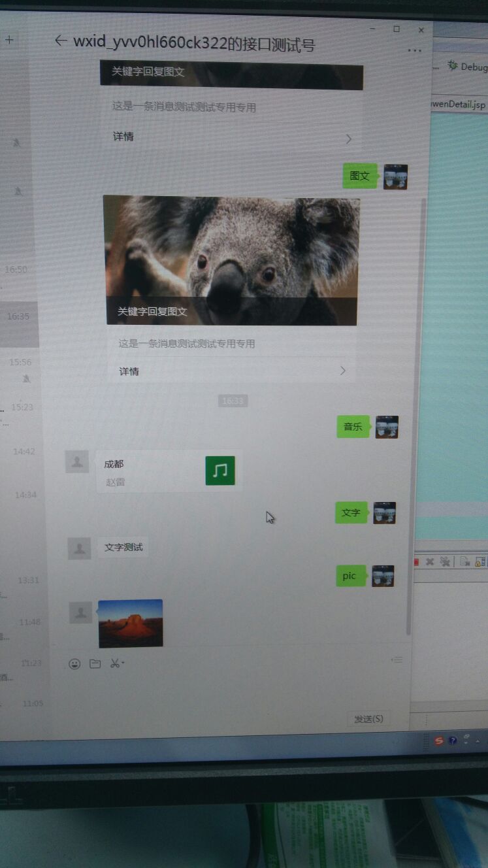The height and width of the screenshot is (868, 488).
Task: Click the sender avatar beside the 音乐 message
Action: pos(387,427)
